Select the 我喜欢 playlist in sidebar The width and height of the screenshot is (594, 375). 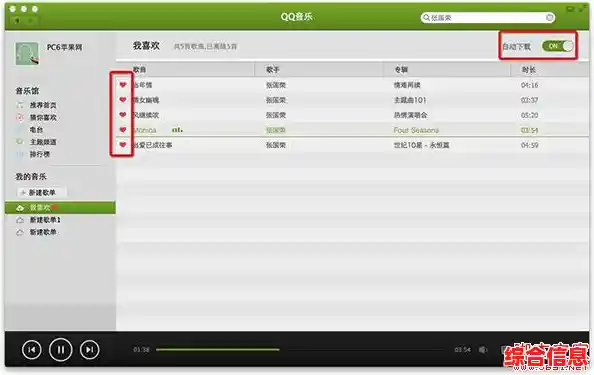pos(60,208)
